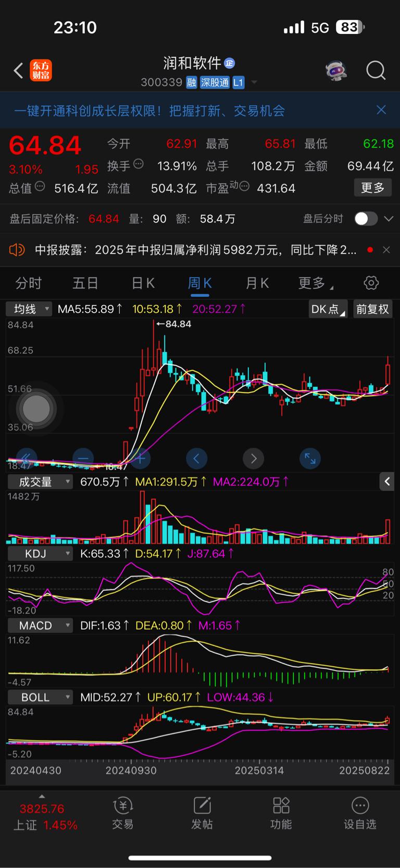
Task: Tap the 换手 info icon
Action: tap(139, 164)
